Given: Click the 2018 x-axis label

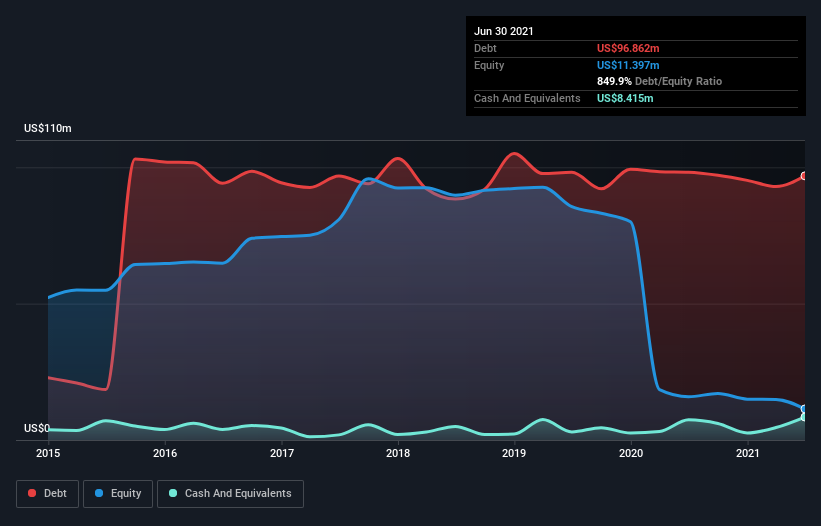Looking at the screenshot, I should click(398, 453).
